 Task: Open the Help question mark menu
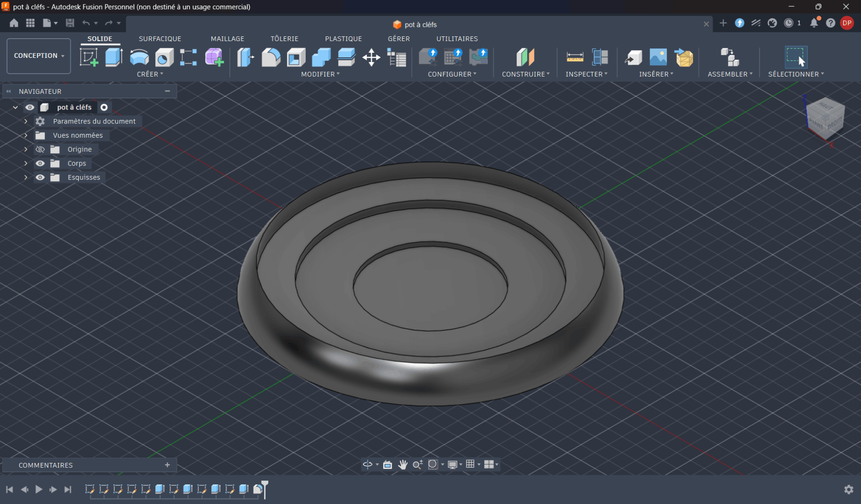[x=830, y=23]
